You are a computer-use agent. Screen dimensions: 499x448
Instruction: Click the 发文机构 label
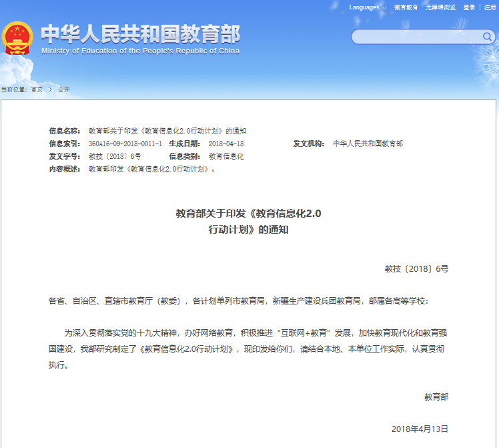pos(309,144)
